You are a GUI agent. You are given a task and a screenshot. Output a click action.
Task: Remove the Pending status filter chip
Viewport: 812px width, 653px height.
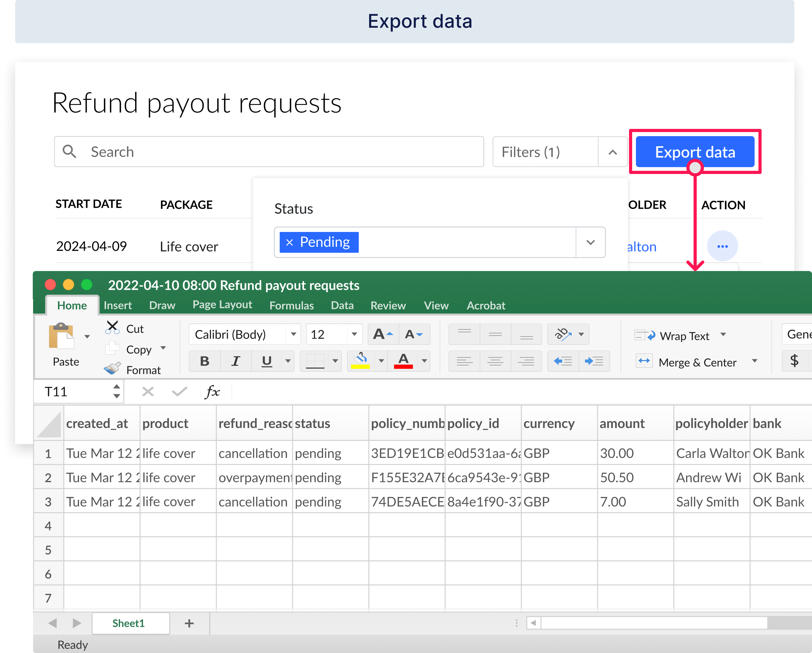(x=289, y=242)
